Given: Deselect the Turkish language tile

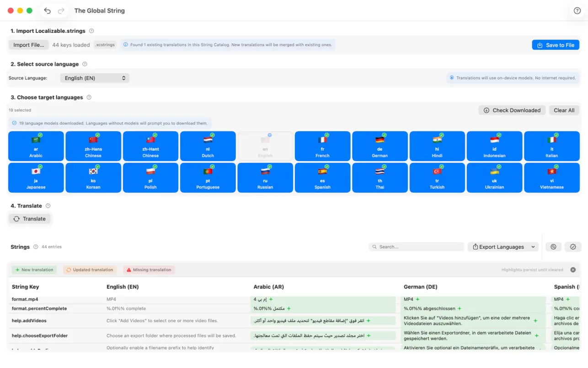Looking at the screenshot, I should pyautogui.click(x=437, y=178).
